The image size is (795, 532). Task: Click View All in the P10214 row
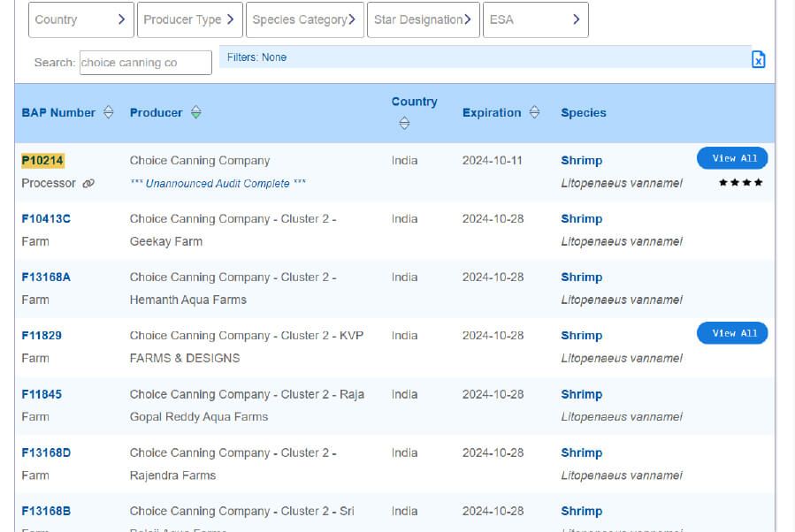coord(732,158)
